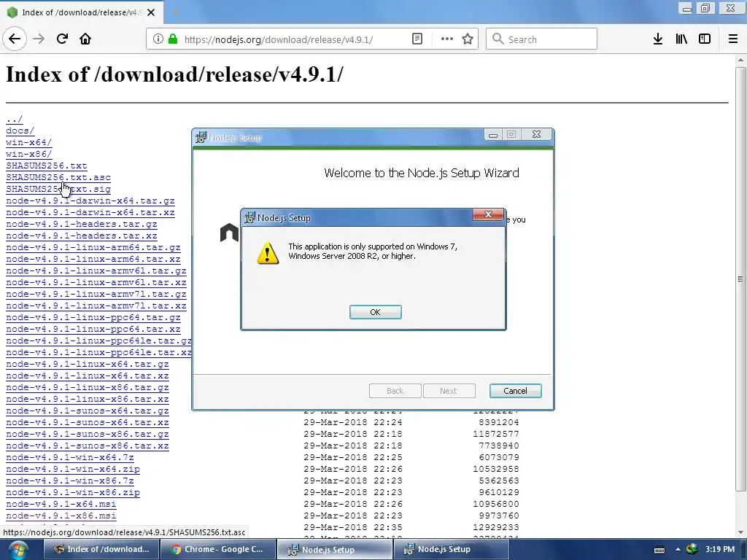Download node-v4.9.1-x86.msi installer
This screenshot has height=560, width=747.
tap(61, 516)
